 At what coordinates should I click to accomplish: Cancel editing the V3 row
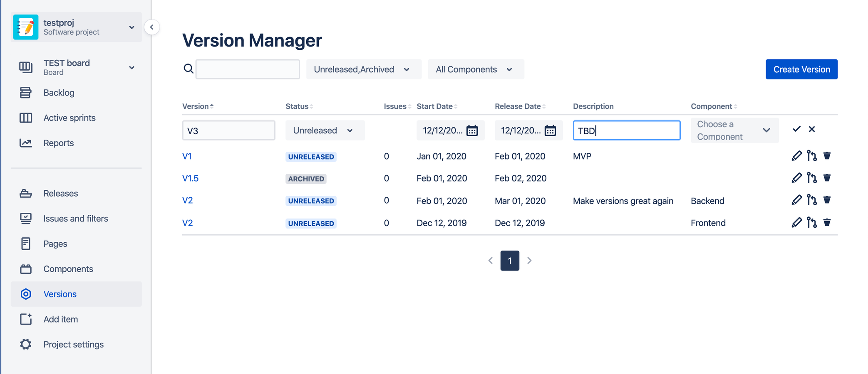[812, 129]
